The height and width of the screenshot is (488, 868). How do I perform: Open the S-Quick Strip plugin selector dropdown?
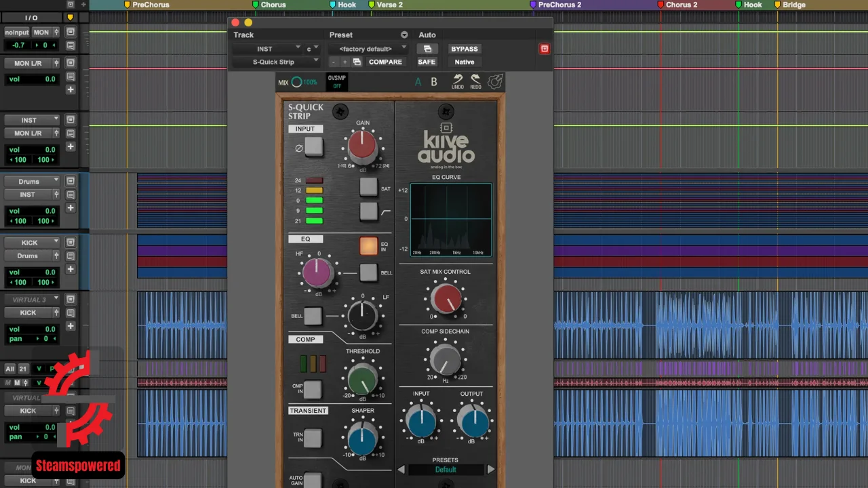tap(276, 62)
